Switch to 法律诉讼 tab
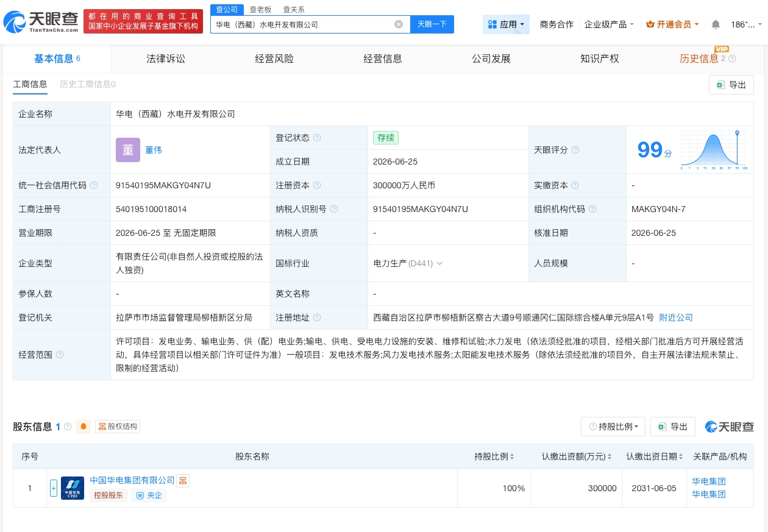 pos(166,59)
